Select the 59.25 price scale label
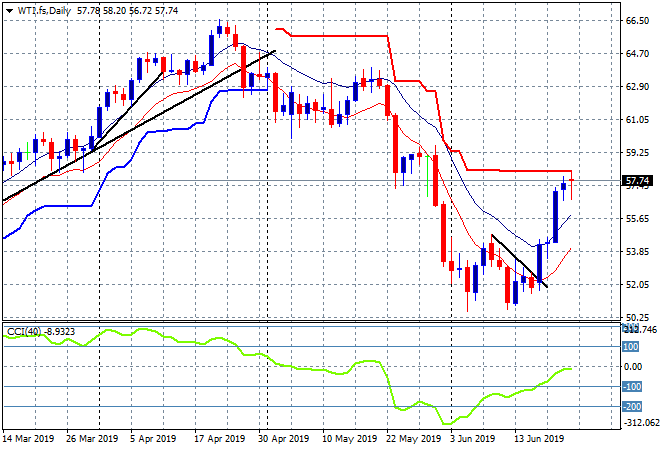The width and height of the screenshot is (660, 450). pos(637,152)
